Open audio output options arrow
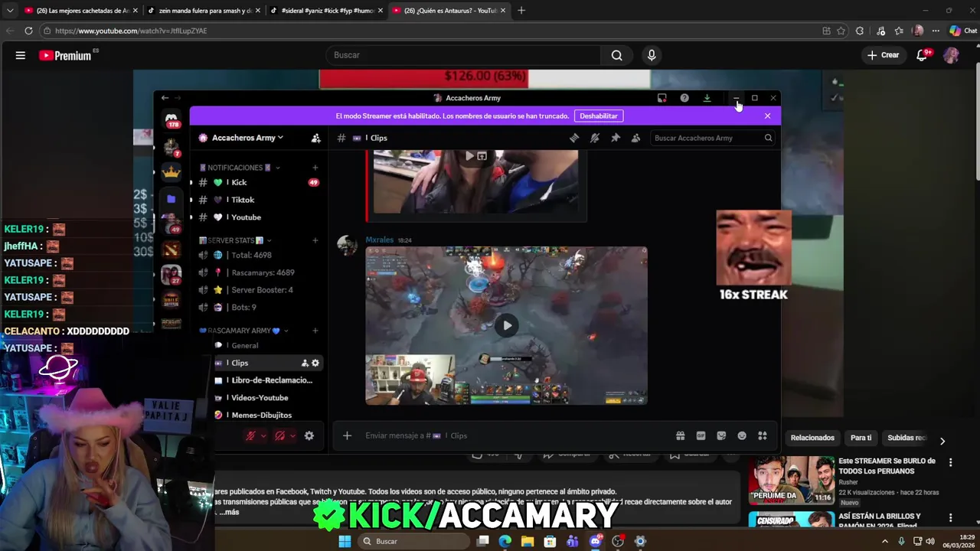This screenshot has width=980, height=551. click(x=292, y=435)
